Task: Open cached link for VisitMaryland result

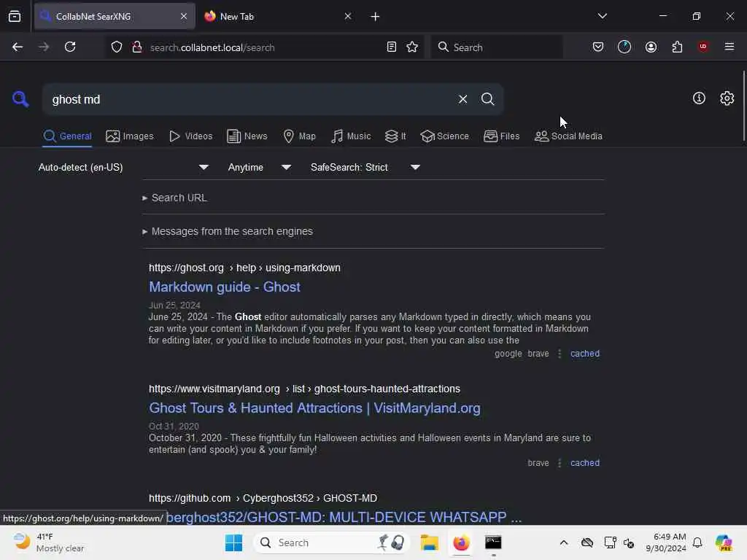Action: tap(584, 463)
